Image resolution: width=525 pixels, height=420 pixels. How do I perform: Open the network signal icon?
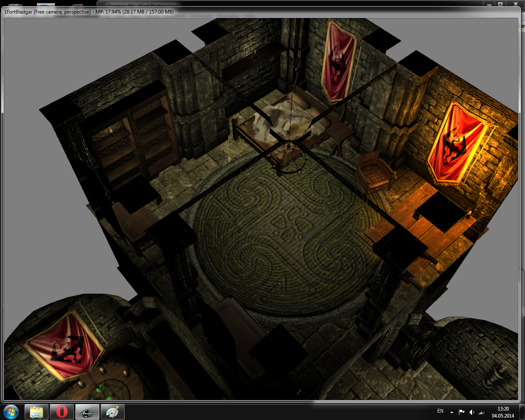click(482, 412)
